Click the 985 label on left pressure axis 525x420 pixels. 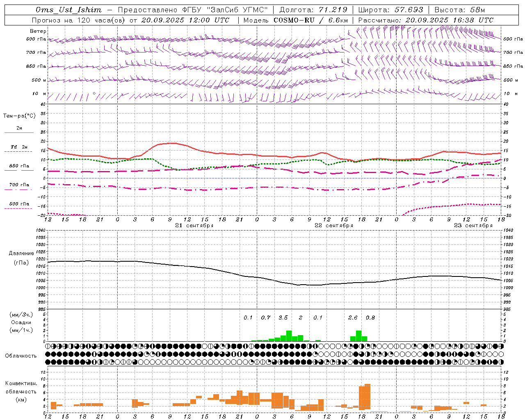[x=41, y=309]
